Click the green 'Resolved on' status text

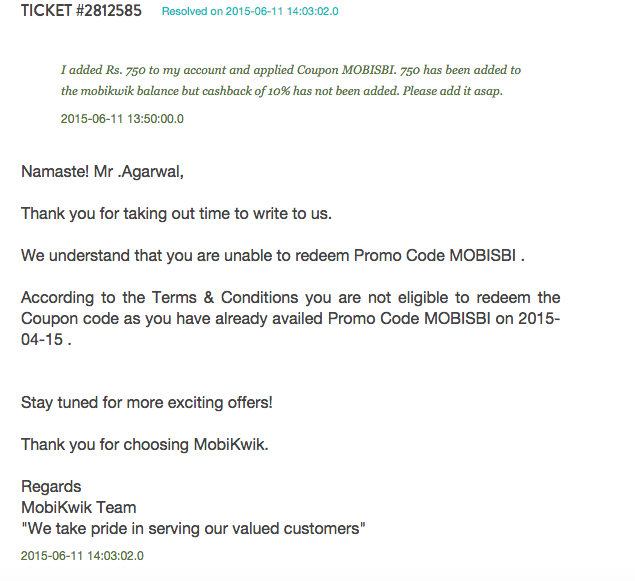250,12
